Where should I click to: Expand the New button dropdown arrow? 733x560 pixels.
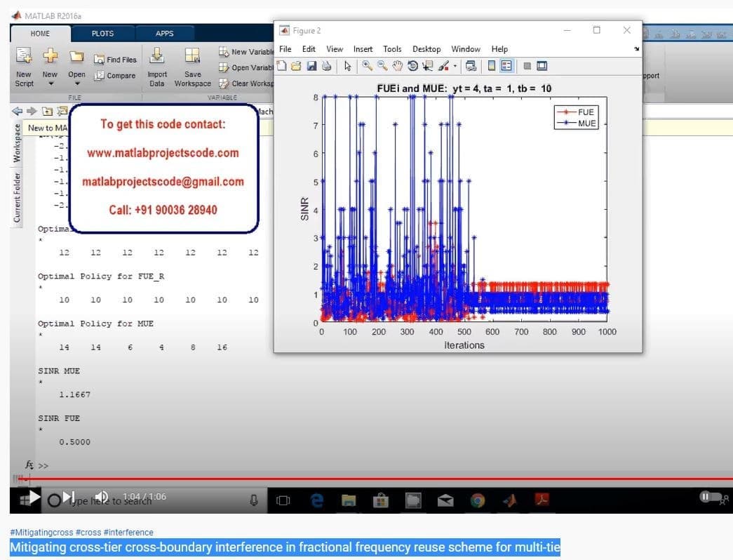[x=51, y=84]
